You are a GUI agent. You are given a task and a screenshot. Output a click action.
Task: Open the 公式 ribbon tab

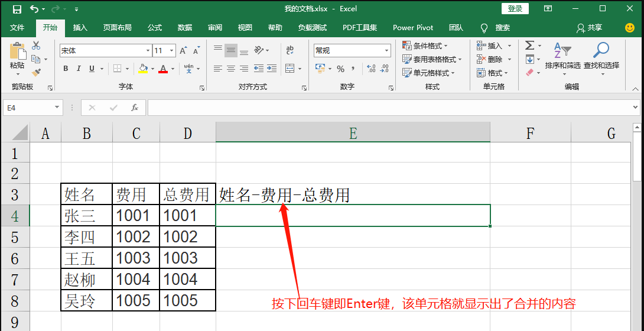155,28
